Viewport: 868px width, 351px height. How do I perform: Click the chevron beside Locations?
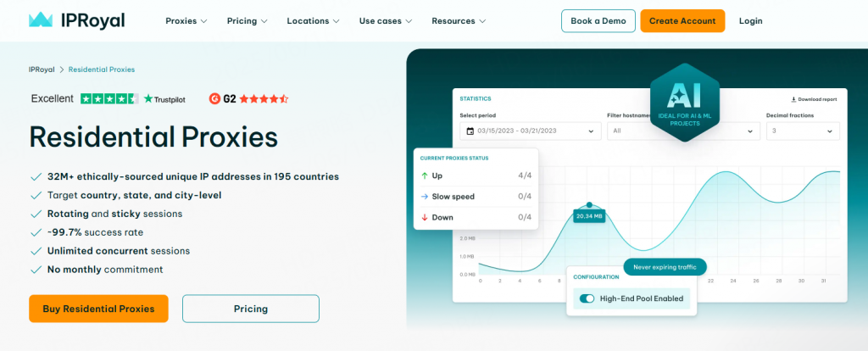pos(336,21)
